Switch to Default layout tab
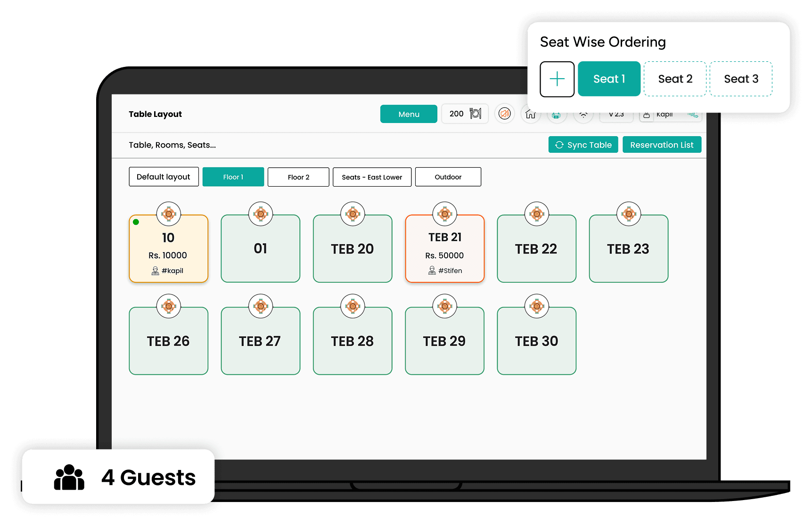 coord(164,177)
